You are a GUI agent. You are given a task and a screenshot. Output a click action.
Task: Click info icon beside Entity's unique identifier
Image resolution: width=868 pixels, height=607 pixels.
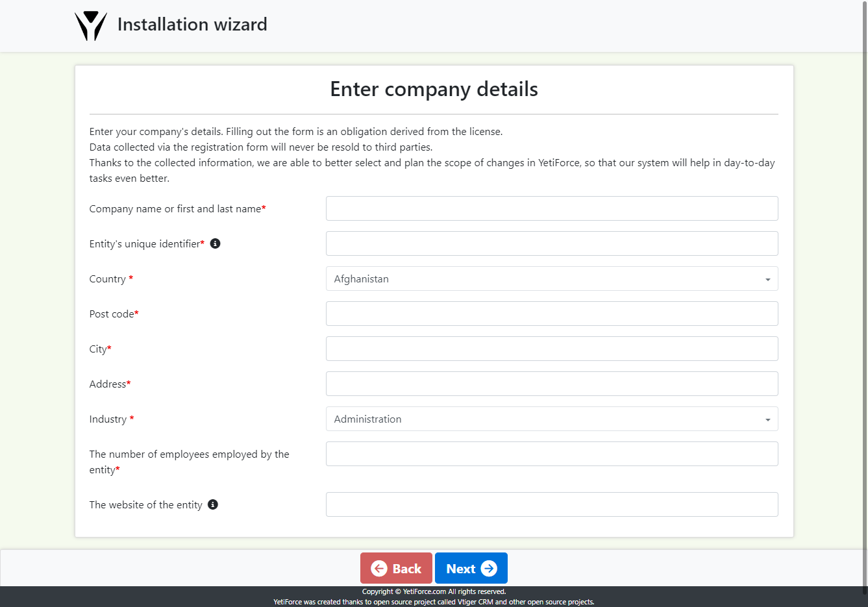[x=216, y=243]
